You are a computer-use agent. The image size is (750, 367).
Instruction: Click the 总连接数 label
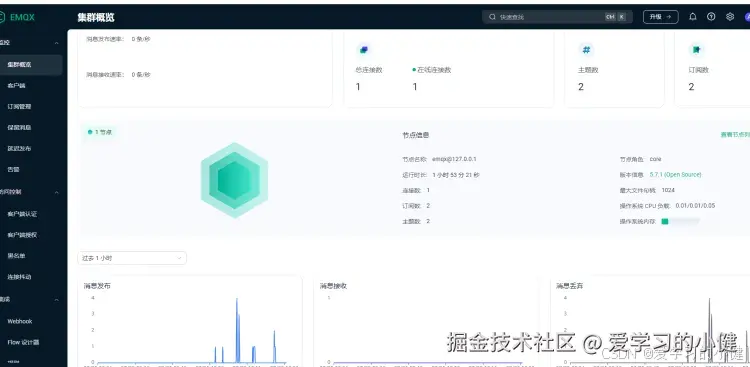(x=369, y=70)
